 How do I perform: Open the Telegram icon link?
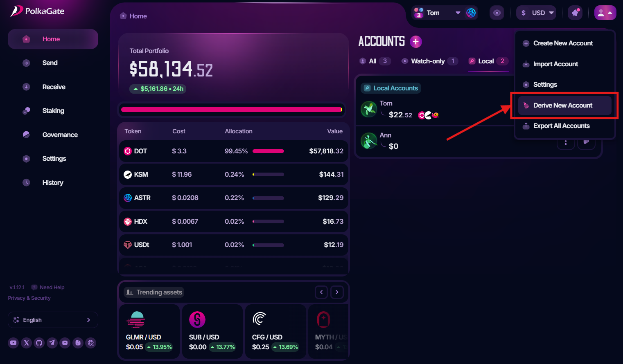(52, 343)
